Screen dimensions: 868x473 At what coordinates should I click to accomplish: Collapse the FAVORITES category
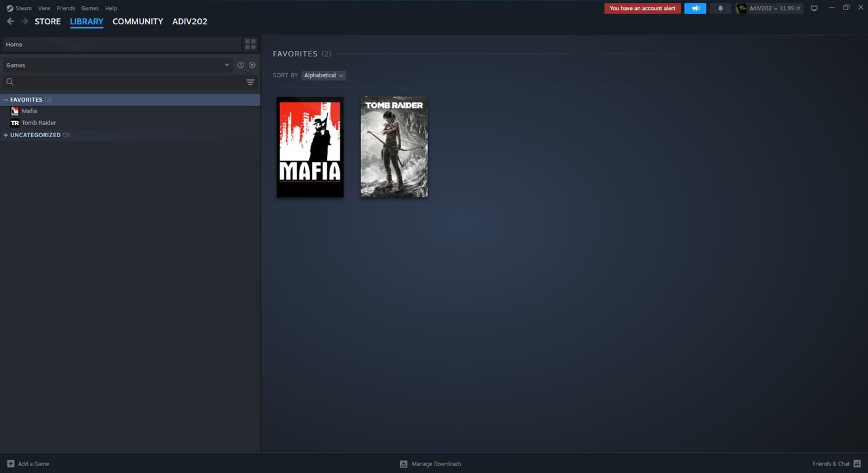tap(5, 100)
